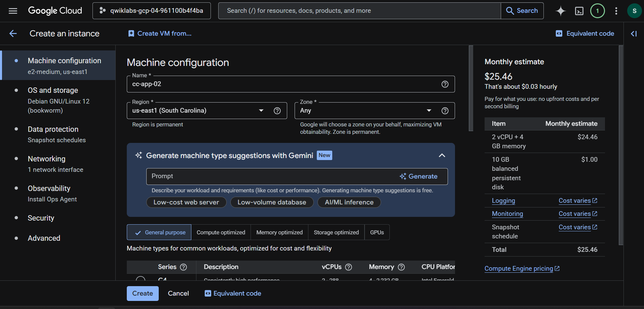Collapse the right side panel
Screen dimensions: 644x309
pos(634,34)
